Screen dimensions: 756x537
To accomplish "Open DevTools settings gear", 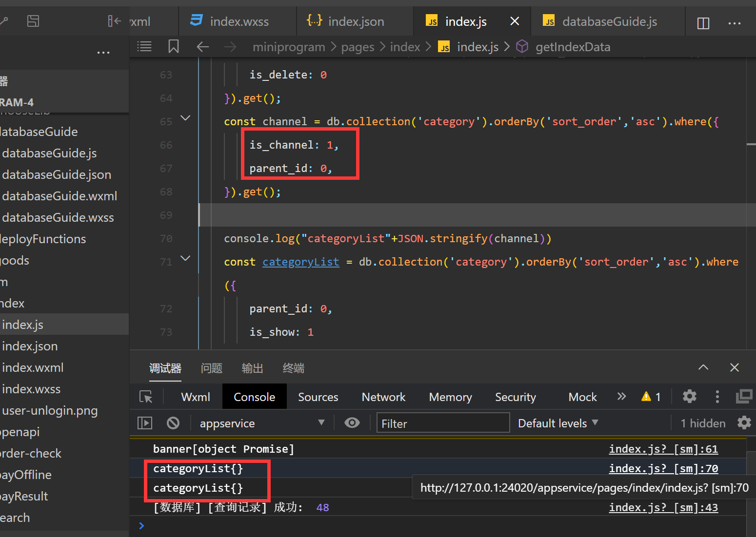I will [x=689, y=397].
